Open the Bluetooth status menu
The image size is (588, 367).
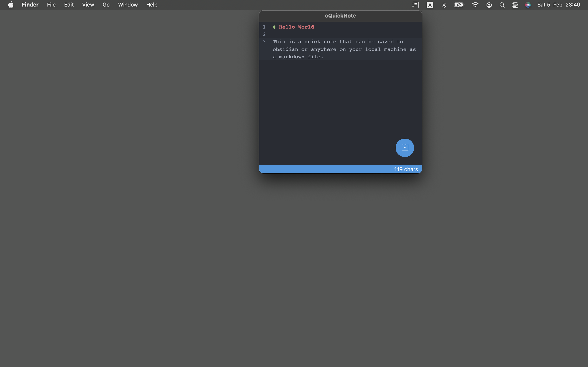(444, 5)
